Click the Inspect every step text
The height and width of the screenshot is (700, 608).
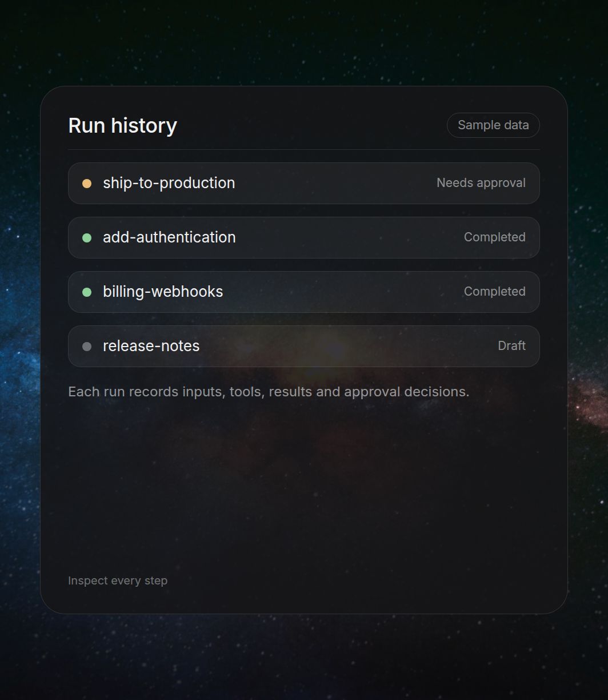[x=118, y=580]
